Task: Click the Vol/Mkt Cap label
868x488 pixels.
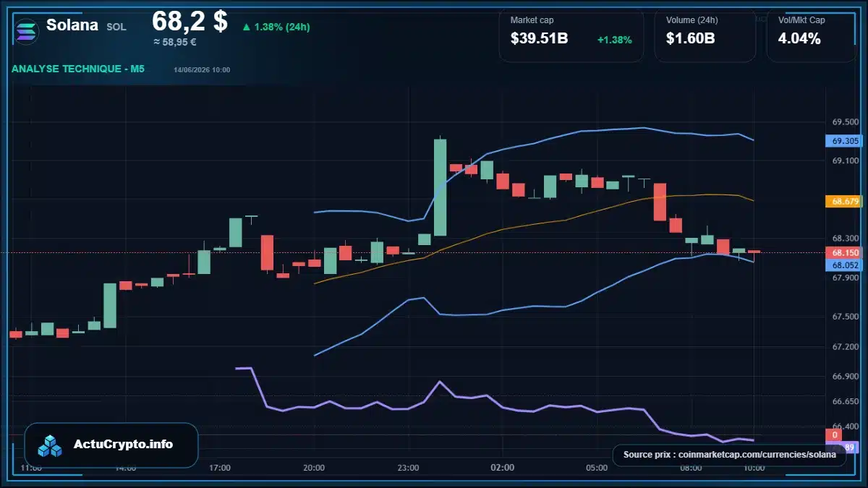Action: tap(801, 20)
